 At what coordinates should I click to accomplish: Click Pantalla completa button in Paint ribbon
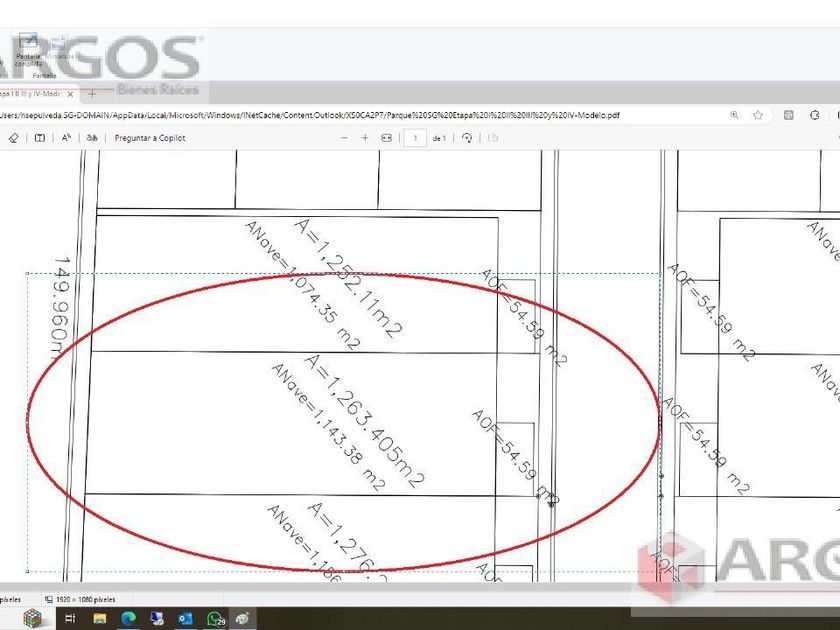tap(28, 49)
